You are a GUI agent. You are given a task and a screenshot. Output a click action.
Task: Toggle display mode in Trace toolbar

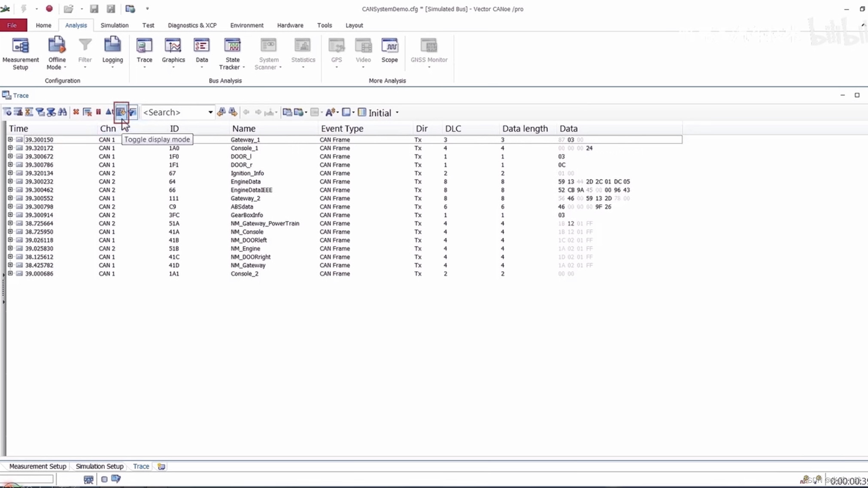(121, 112)
